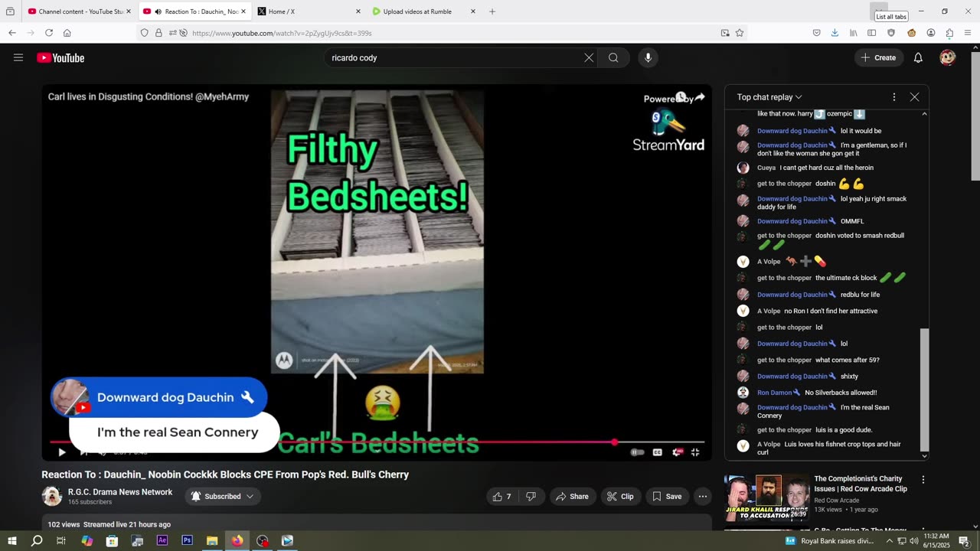This screenshot has width=980, height=551.
Task: Open the player settings gear
Action: click(x=677, y=452)
